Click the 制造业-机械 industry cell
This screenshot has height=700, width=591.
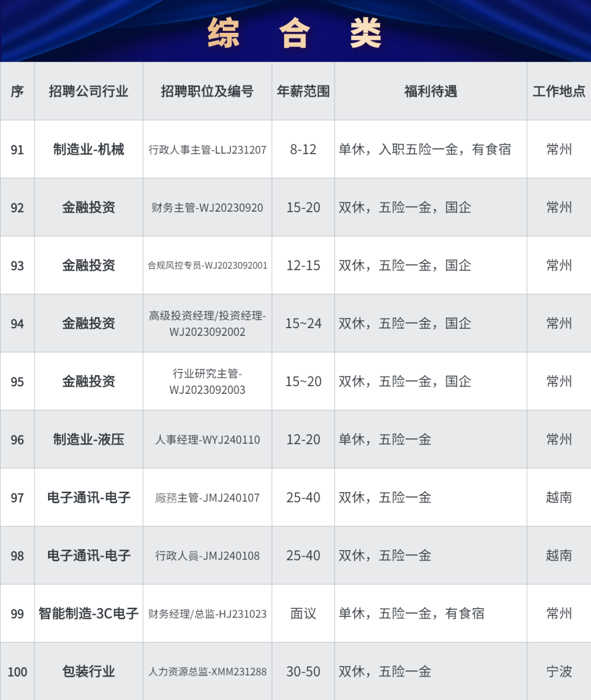click(89, 149)
